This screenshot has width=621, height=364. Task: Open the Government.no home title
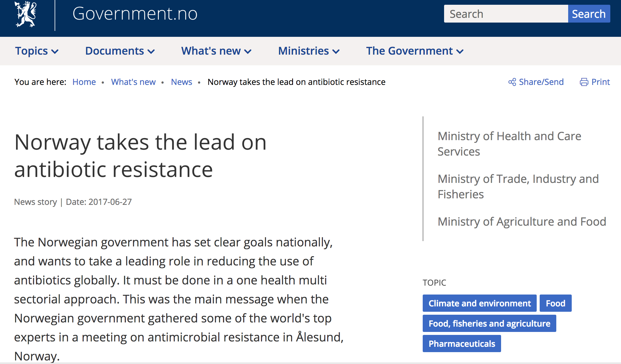135,14
